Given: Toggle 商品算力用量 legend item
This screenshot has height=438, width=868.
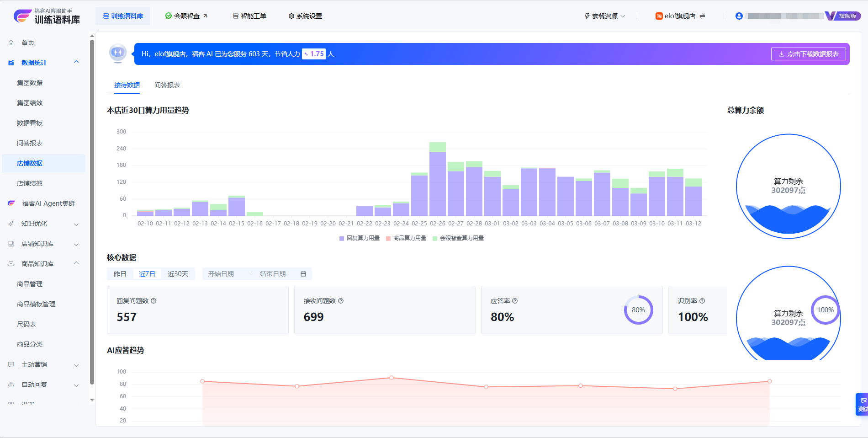Looking at the screenshot, I should pos(406,238).
